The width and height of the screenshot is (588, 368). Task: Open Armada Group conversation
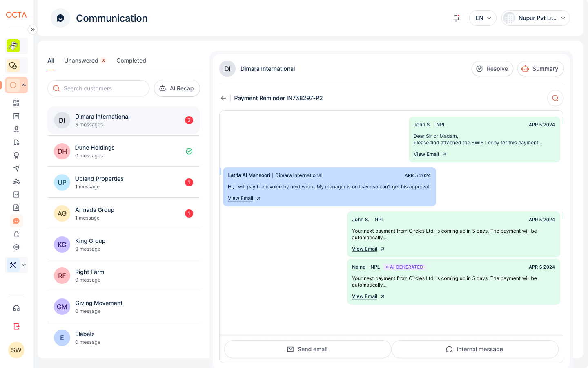(123, 213)
